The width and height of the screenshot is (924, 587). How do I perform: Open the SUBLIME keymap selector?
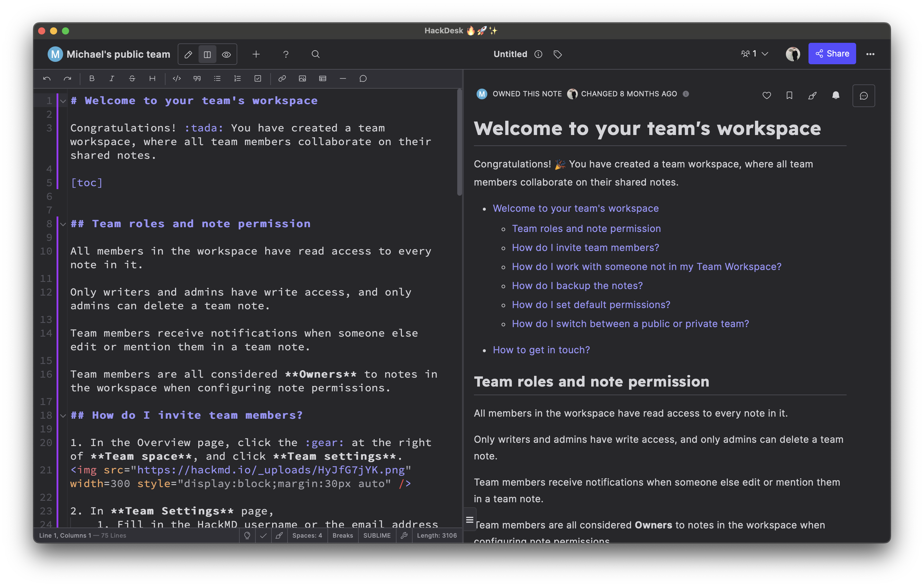[x=377, y=536]
